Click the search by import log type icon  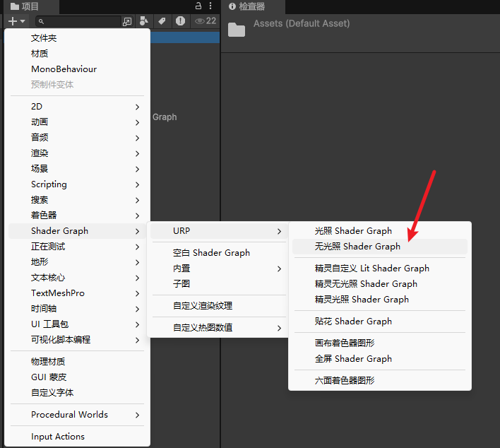[180, 21]
